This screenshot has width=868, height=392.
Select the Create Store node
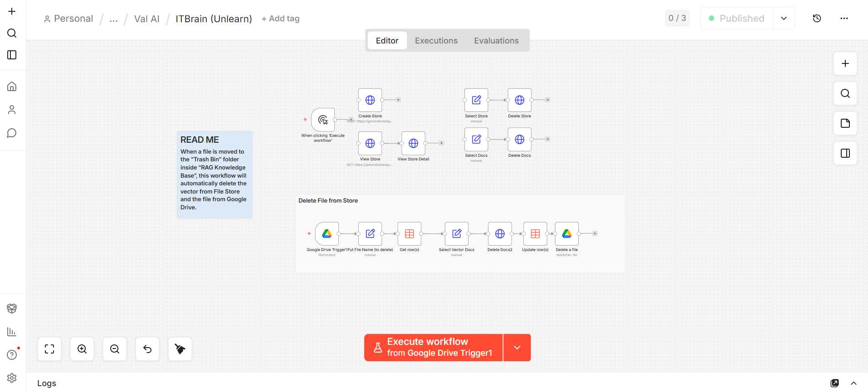(370, 100)
